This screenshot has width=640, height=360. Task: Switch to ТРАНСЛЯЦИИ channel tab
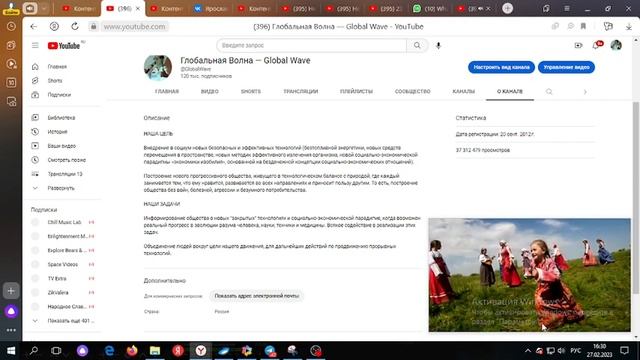click(301, 91)
